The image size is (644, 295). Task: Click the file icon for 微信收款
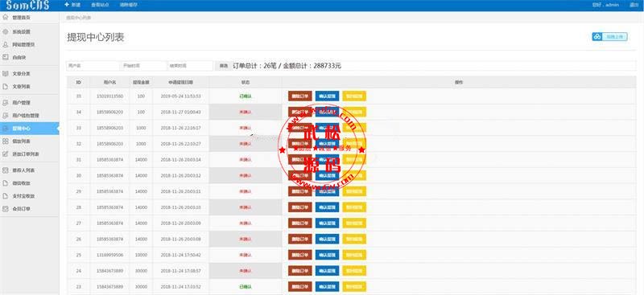pos(5,183)
